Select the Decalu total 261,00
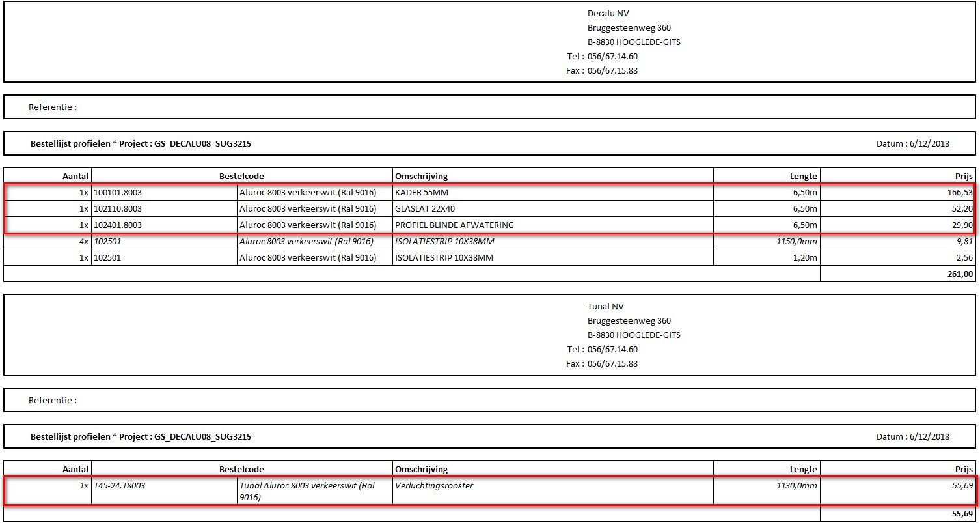 click(x=960, y=274)
